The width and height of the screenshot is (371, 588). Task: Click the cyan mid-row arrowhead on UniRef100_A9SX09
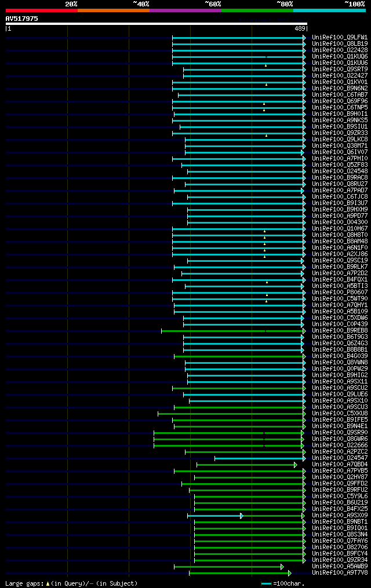(x=242, y=516)
